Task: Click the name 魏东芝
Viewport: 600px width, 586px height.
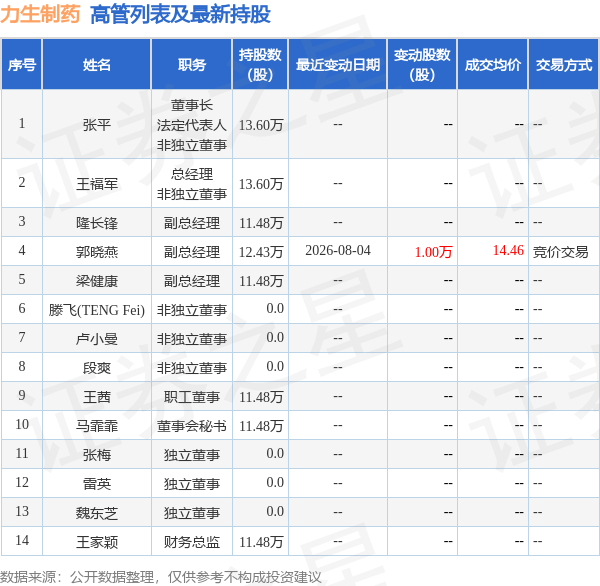Action: pyautogui.click(x=97, y=513)
